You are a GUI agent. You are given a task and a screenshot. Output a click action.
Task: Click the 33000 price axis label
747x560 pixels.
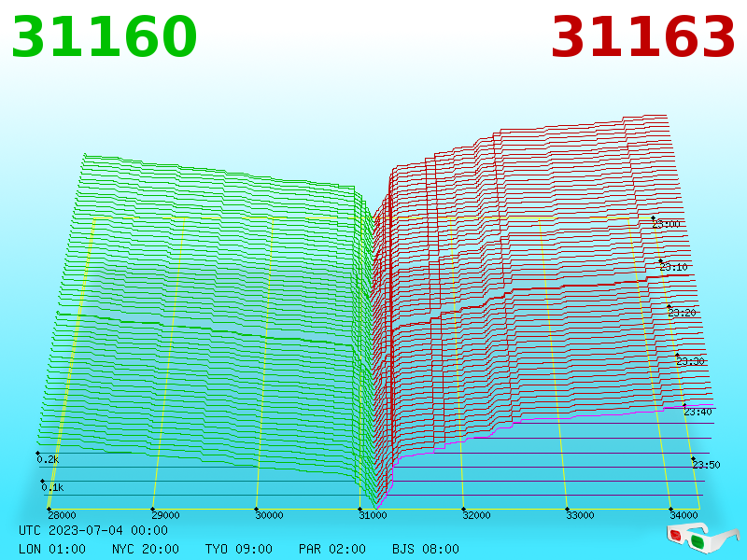point(580,515)
